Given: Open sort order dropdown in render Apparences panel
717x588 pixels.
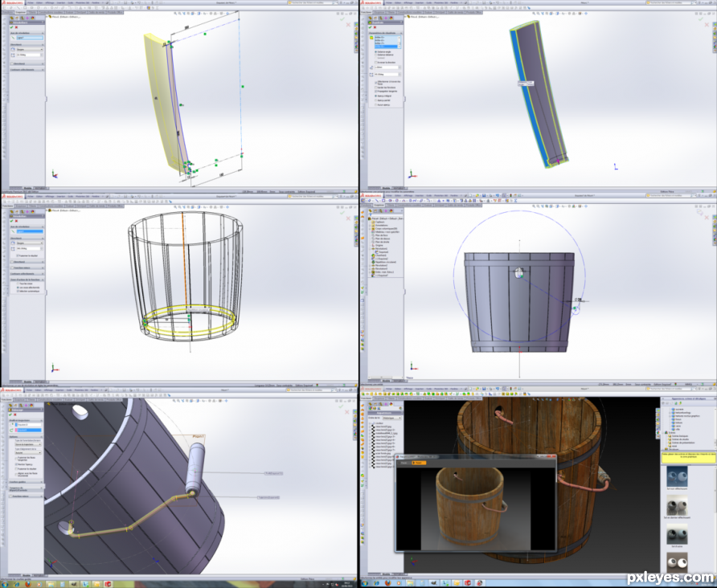Looking at the screenshot, I should pyautogui.click(x=392, y=418).
